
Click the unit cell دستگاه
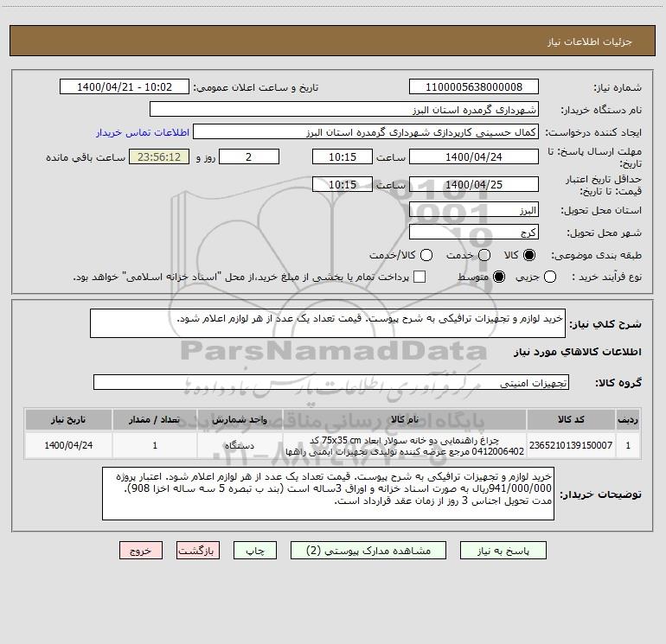pyautogui.click(x=240, y=445)
